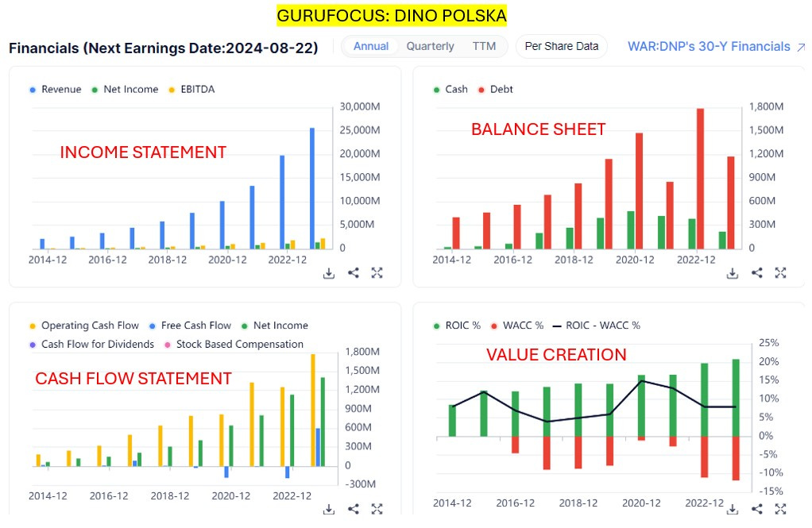This screenshot has width=812, height=528.
Task: Toggle Net Income in cash flow chart
Action: pos(274,326)
